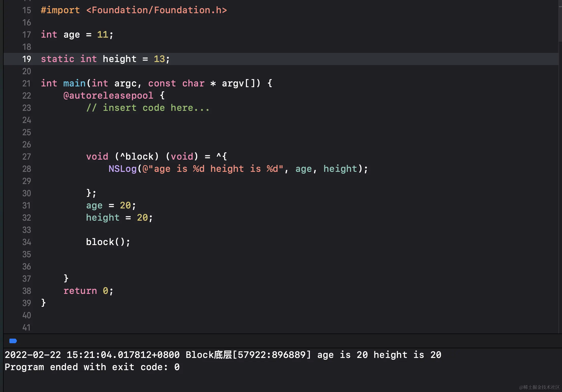
Task: Click 'height = 20' assignment line
Action: [x=119, y=218]
